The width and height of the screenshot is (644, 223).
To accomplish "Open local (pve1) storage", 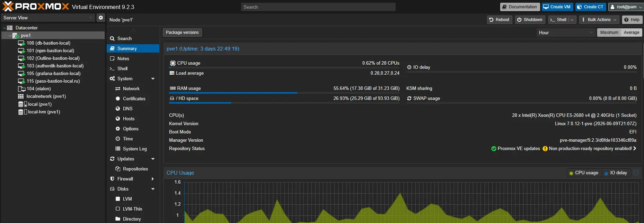I will [x=39, y=104].
